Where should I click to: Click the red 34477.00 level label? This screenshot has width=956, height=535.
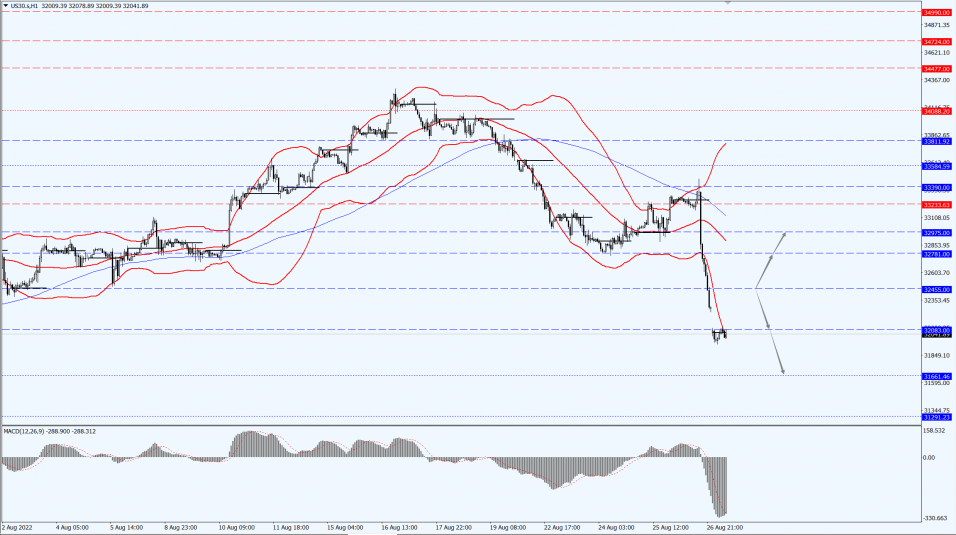click(936, 69)
